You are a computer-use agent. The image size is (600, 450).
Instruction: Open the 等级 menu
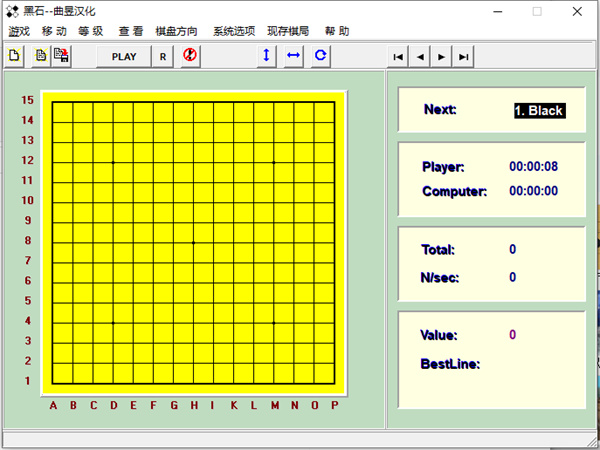91,31
